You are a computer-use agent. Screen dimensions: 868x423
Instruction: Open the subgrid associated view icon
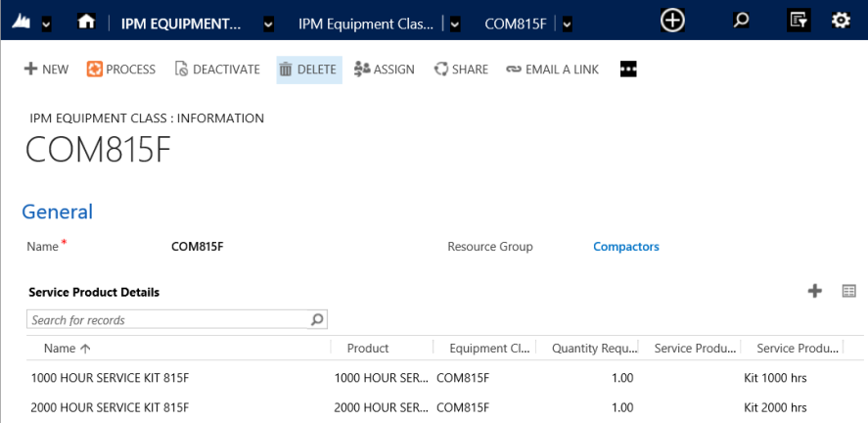pos(848,291)
